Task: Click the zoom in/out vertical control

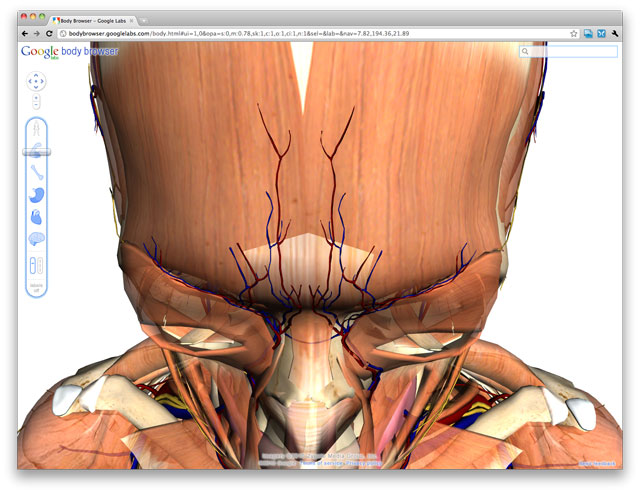Action: coord(36,101)
